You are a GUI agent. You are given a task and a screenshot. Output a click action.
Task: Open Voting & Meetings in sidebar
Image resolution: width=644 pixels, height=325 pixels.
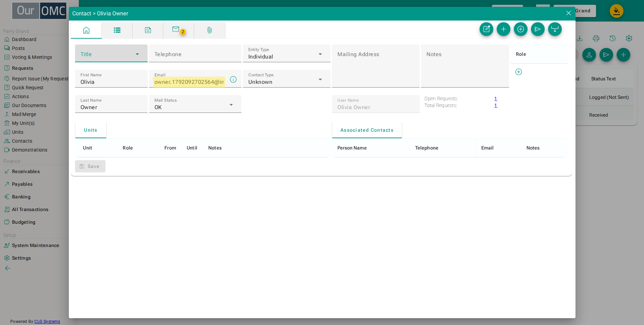coord(32,57)
